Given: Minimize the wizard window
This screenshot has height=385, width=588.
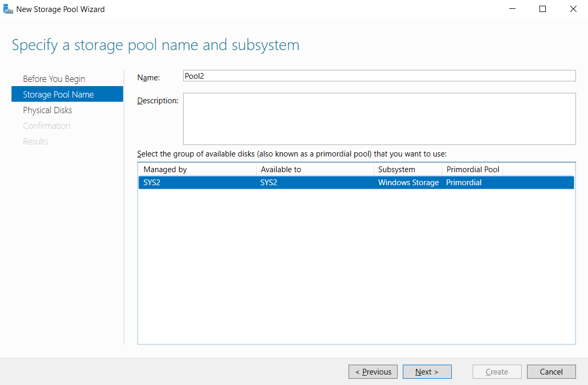Looking at the screenshot, I should click(x=512, y=9).
